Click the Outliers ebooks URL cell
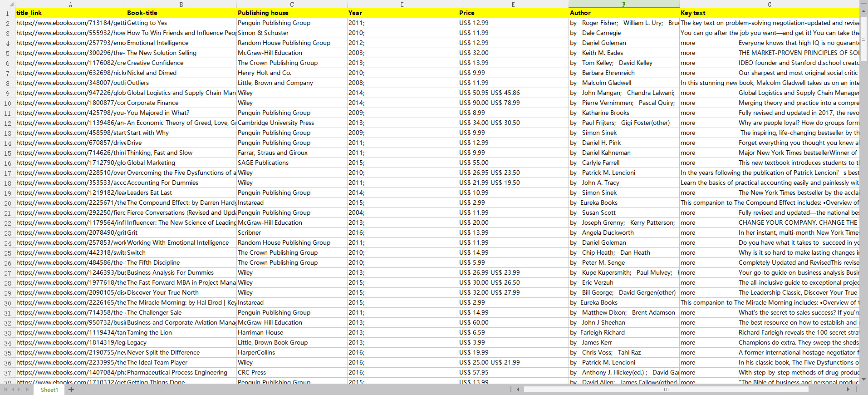Screen dimensions: 868x395 click(70, 83)
